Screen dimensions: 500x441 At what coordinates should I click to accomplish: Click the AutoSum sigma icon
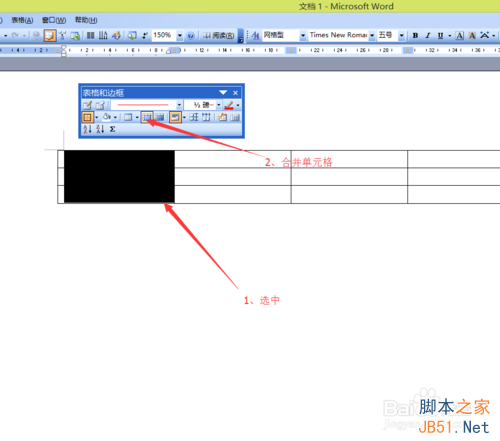tap(112, 129)
